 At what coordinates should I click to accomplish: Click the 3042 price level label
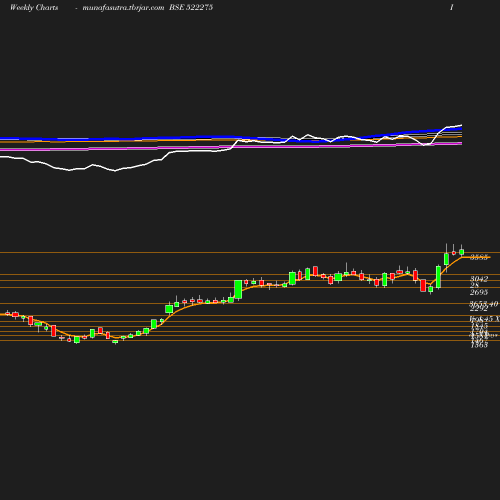[x=479, y=279]
